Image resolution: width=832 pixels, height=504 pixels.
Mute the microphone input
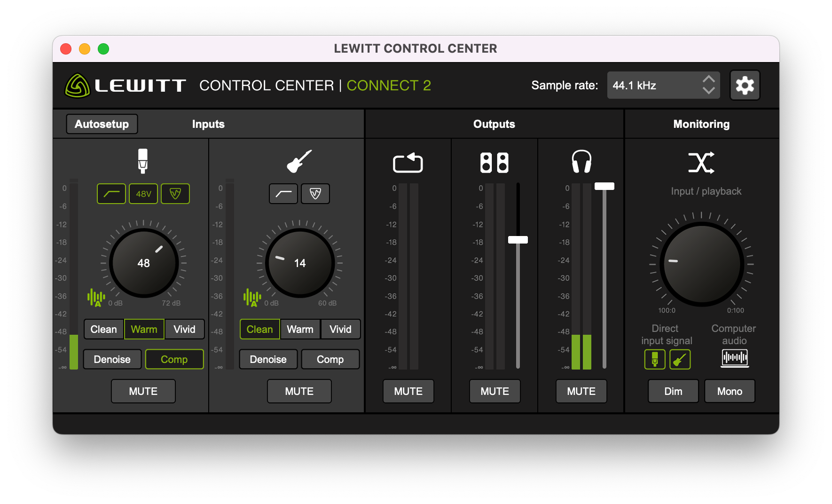click(x=143, y=391)
